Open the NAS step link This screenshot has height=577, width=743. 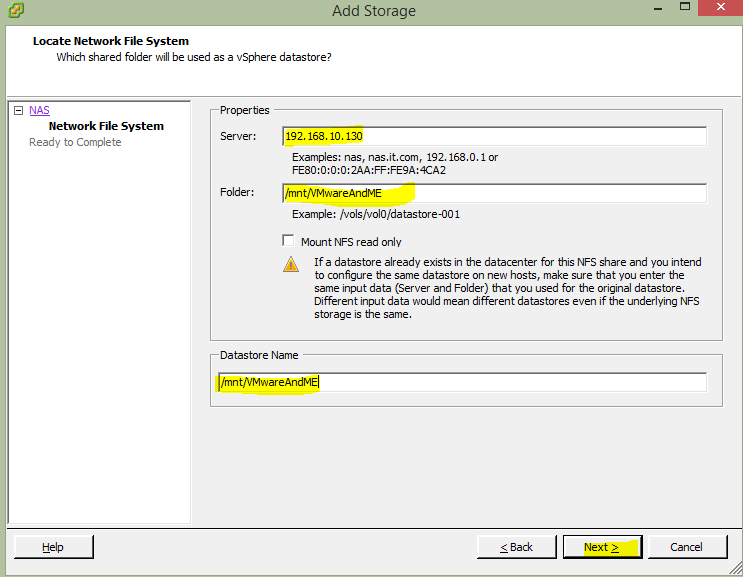pyautogui.click(x=39, y=110)
